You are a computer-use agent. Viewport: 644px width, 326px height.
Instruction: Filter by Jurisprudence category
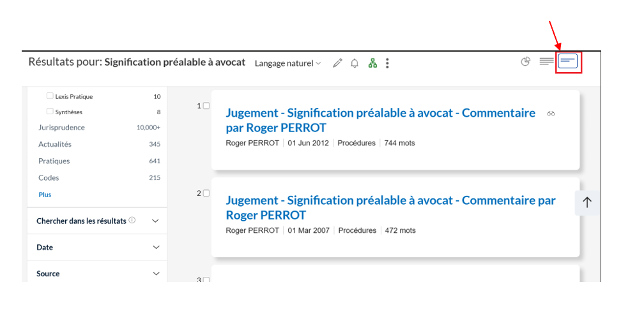61,128
